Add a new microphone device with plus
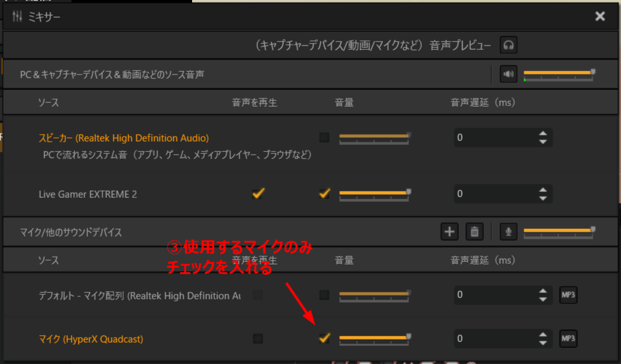The height and width of the screenshot is (364, 621). 450,231
